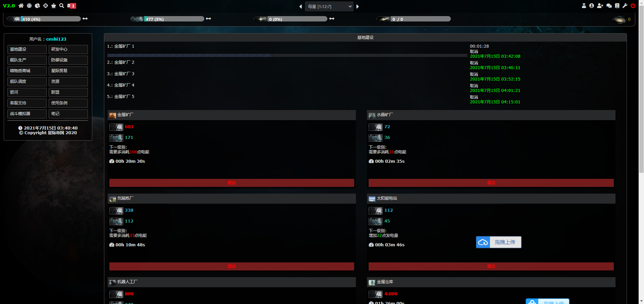Open 笔记 in the sidebar menu

tap(68, 114)
